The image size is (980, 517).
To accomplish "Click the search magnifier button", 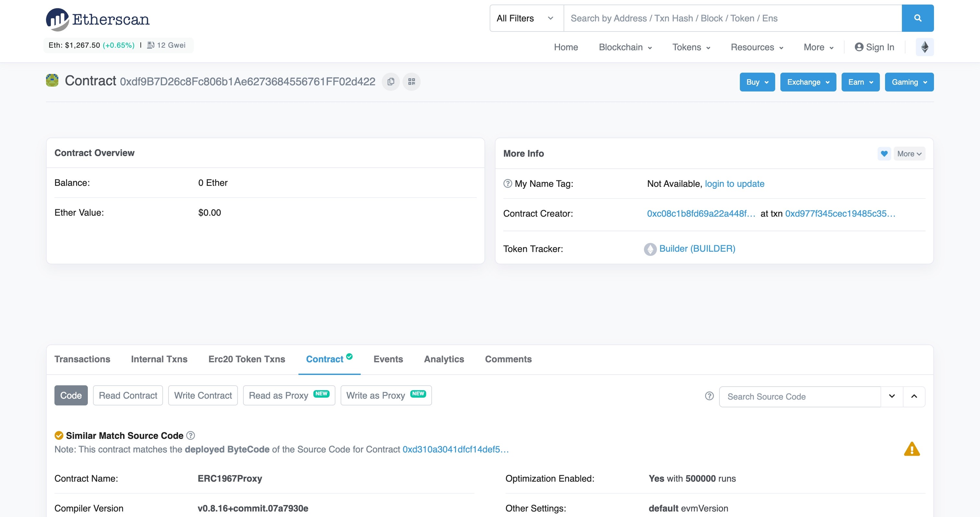I will pyautogui.click(x=917, y=18).
